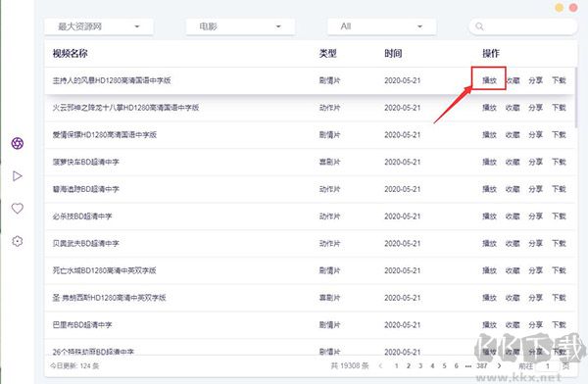Share 爱情保镖 via 分享
This screenshot has width=588, height=384.
535,134
